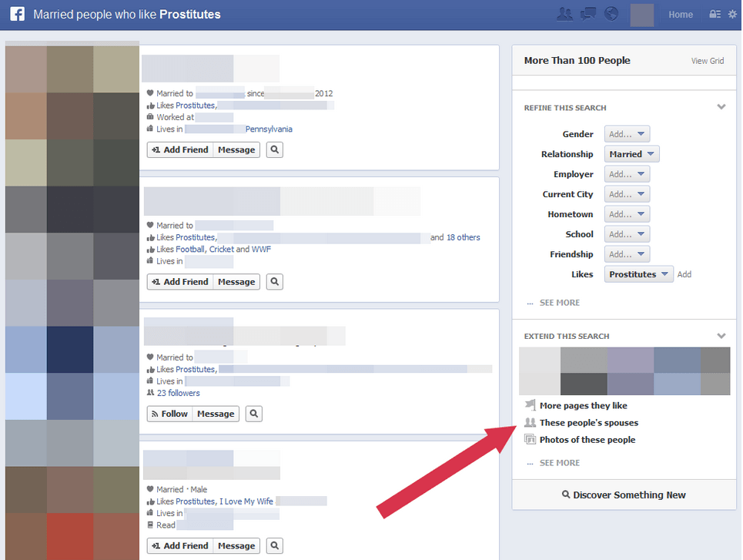The image size is (743, 560).
Task: Open Friendship filter dropdown
Action: (627, 254)
